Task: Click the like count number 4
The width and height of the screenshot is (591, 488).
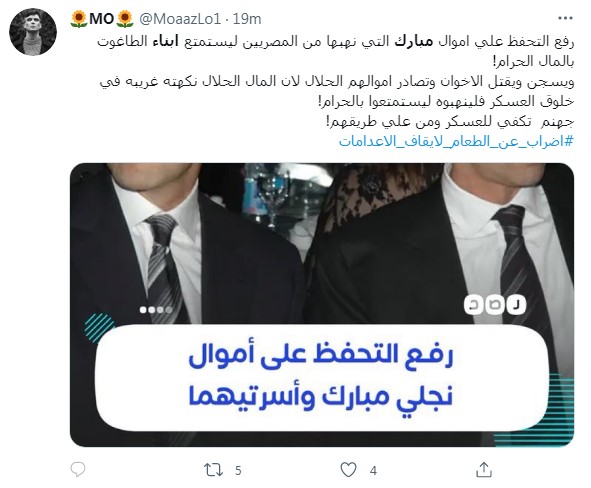Action: click(373, 471)
